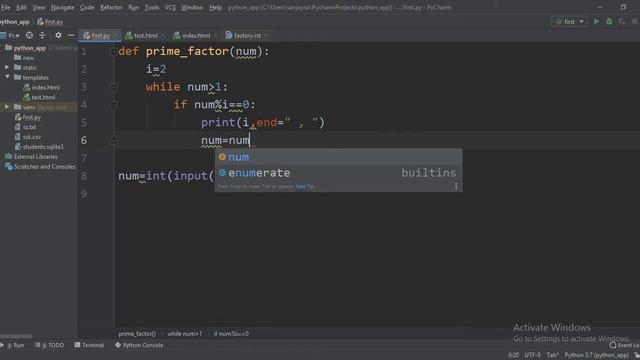Open the VCS menu
The width and height of the screenshot is (640, 360).
coord(170,7)
